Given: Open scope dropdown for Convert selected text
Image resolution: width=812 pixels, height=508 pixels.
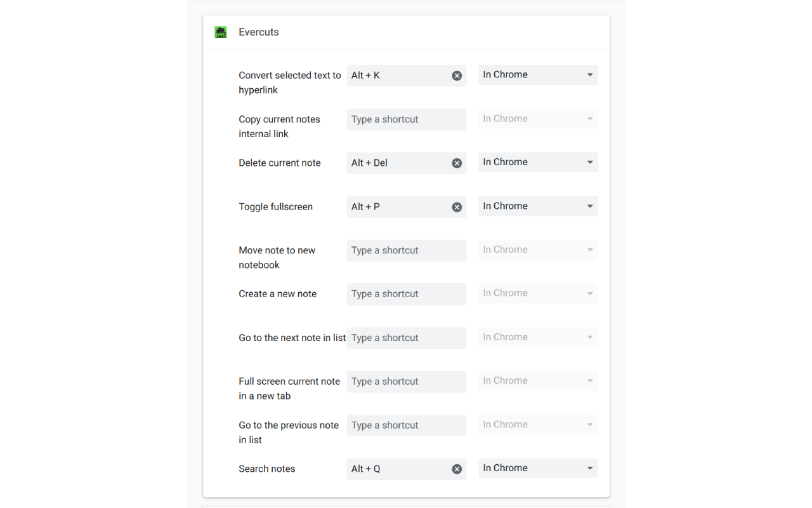Looking at the screenshot, I should tap(538, 75).
